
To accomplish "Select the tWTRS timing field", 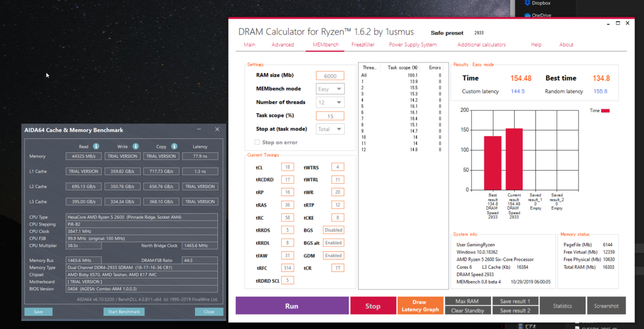I will pyautogui.click(x=338, y=167).
